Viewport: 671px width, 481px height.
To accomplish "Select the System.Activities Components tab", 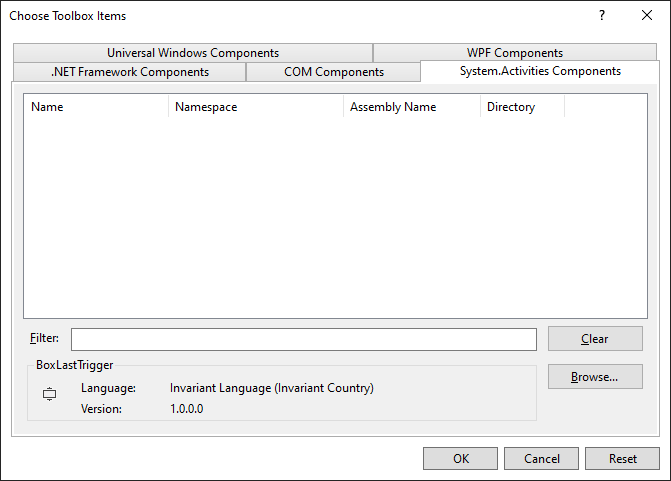I will click(540, 71).
